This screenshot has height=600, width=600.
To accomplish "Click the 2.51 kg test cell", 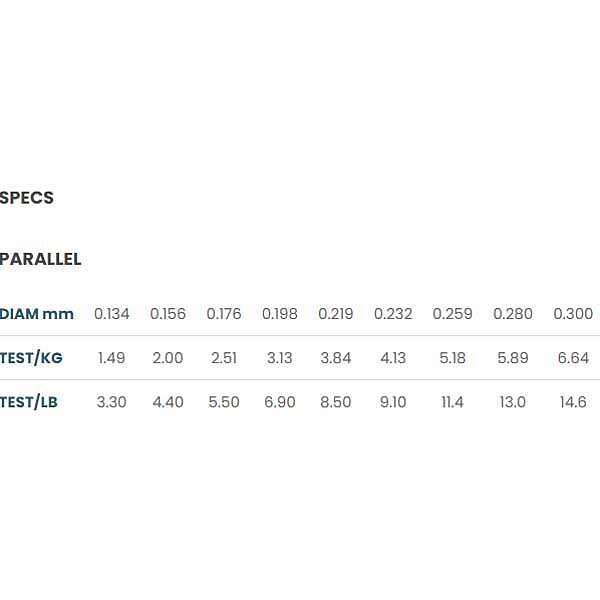I will point(224,358).
